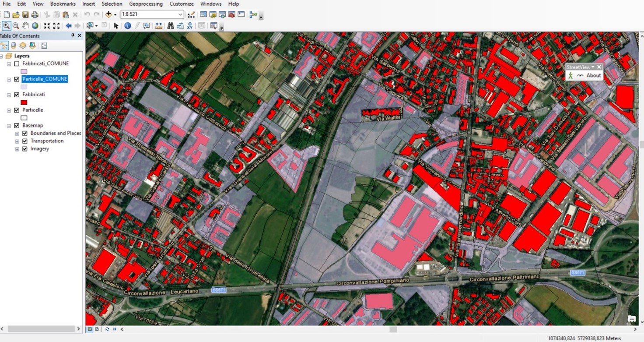Switch to Layout View button

point(97,329)
